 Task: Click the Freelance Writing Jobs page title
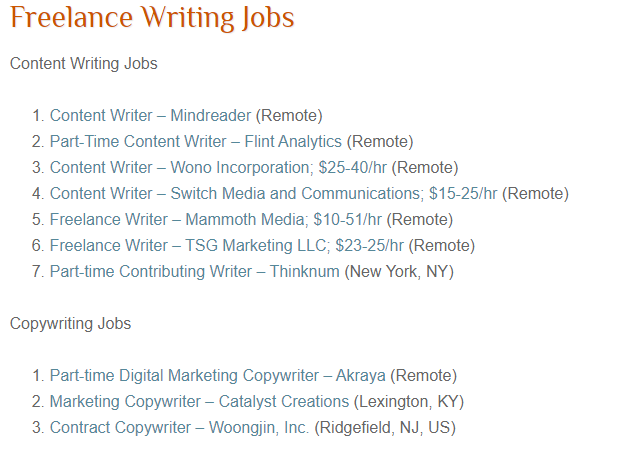(152, 18)
